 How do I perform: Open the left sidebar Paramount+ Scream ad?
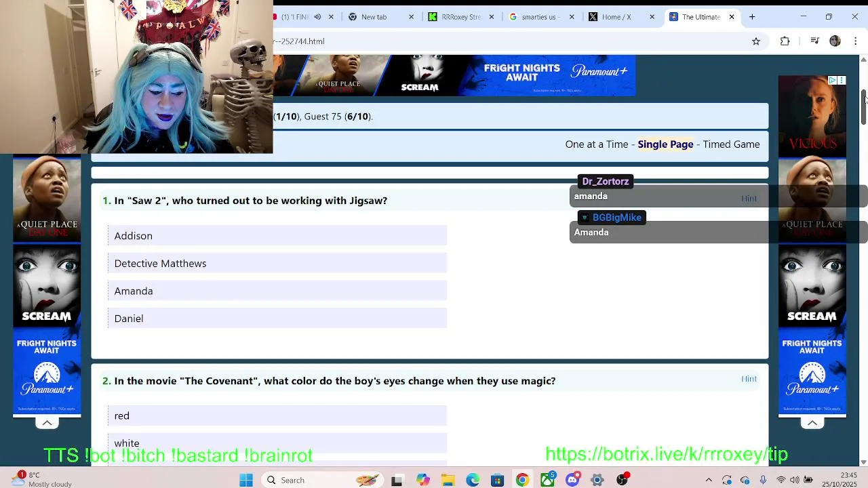click(x=47, y=285)
